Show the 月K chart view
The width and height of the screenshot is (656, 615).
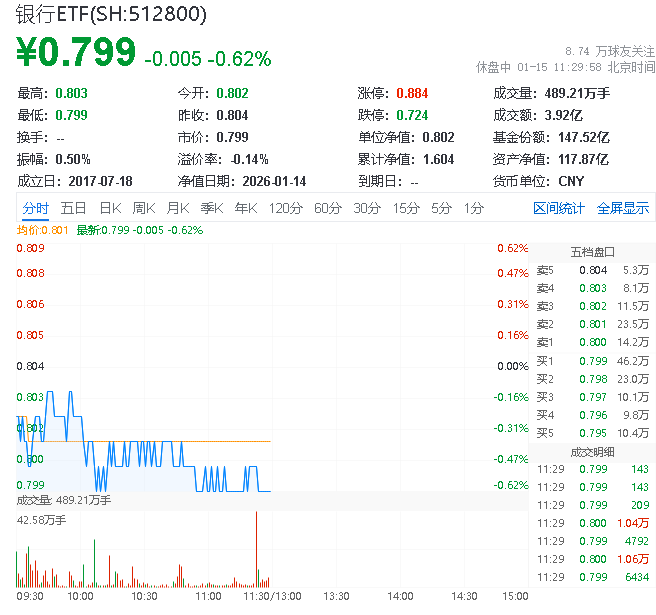pyautogui.click(x=178, y=208)
